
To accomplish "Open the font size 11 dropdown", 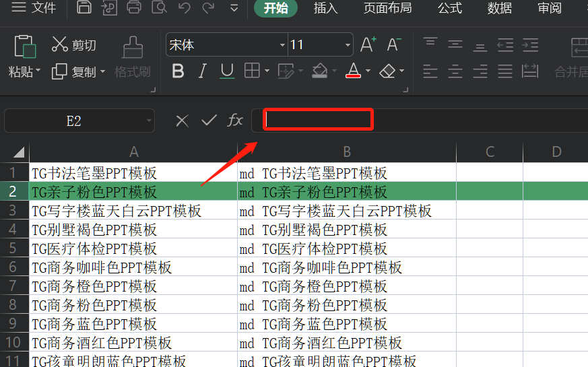I will click(x=348, y=45).
